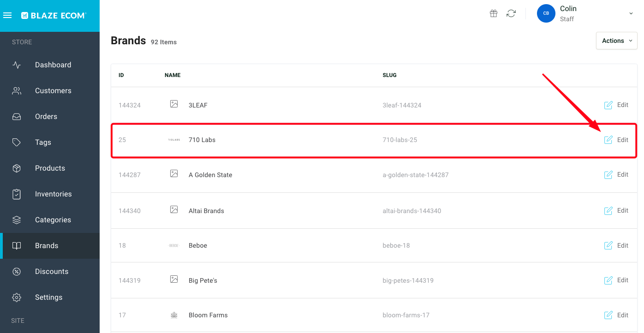Click the Bloom Farms logo thumbnail

[174, 315]
